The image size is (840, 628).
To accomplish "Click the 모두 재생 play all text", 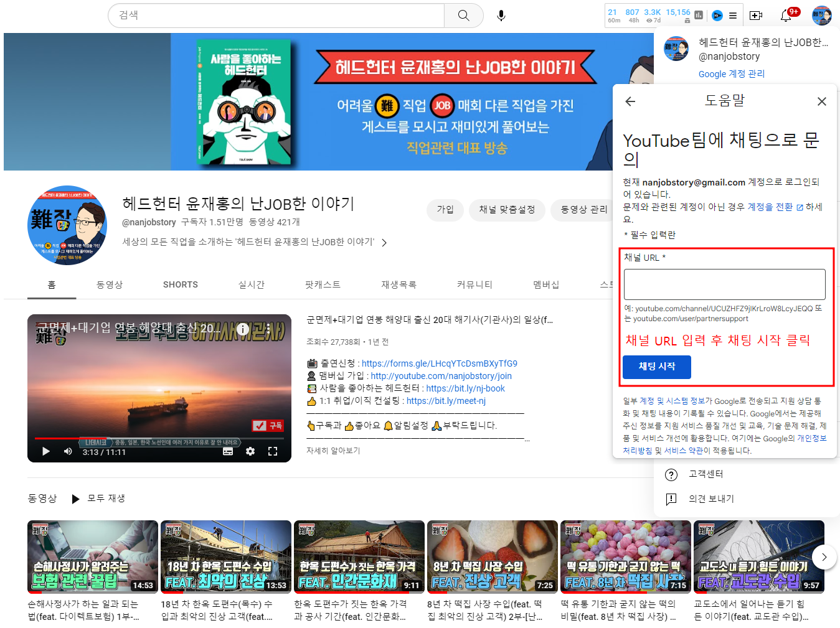I will click(x=106, y=499).
